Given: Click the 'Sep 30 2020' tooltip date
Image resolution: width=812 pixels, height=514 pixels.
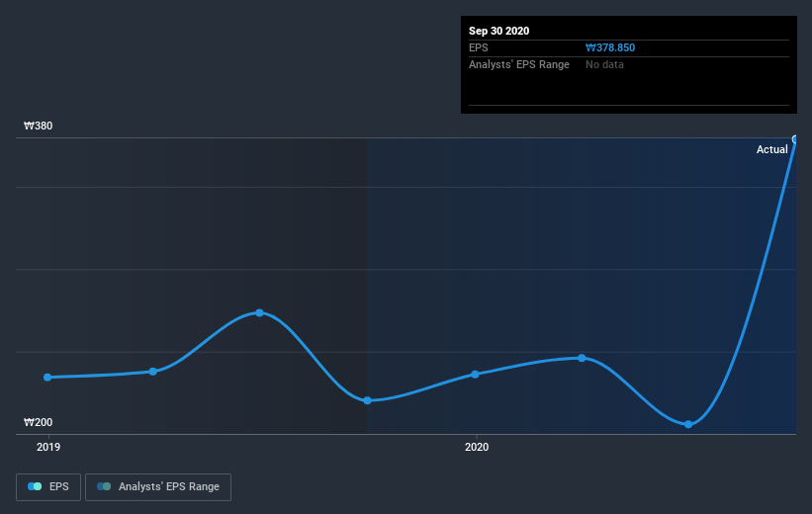Looking at the screenshot, I should pyautogui.click(x=498, y=31).
